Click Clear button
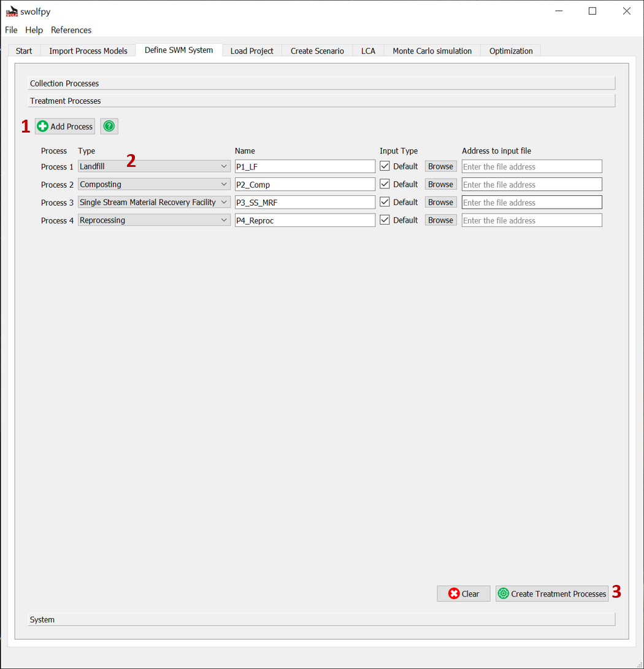This screenshot has width=644, height=669. tap(464, 594)
